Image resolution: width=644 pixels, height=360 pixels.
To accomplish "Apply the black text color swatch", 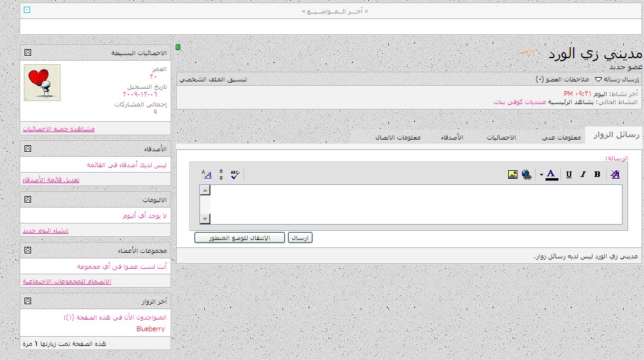I will tap(552, 174).
